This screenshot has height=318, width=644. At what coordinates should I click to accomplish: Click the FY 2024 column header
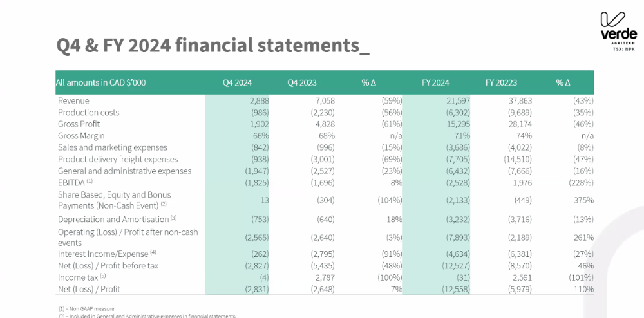click(x=435, y=83)
